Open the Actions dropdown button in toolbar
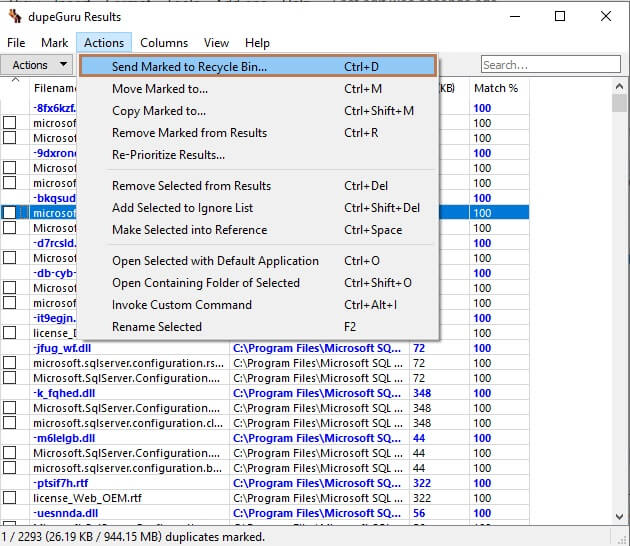The width and height of the screenshot is (630, 546). 38,65
